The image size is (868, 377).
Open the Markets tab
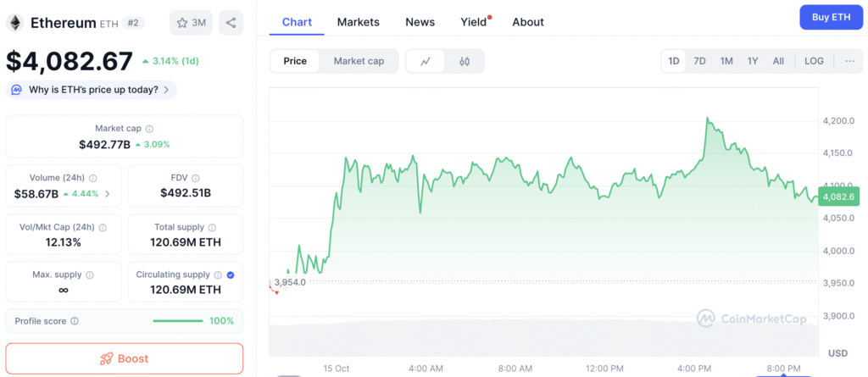(359, 22)
